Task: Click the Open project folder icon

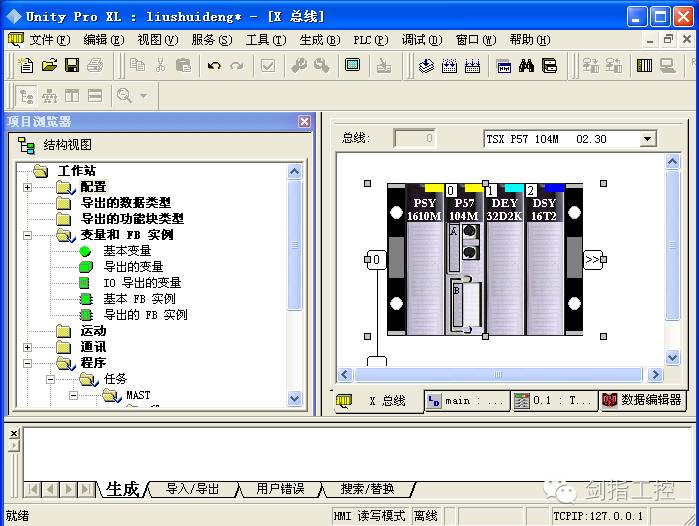Action: (x=49, y=66)
